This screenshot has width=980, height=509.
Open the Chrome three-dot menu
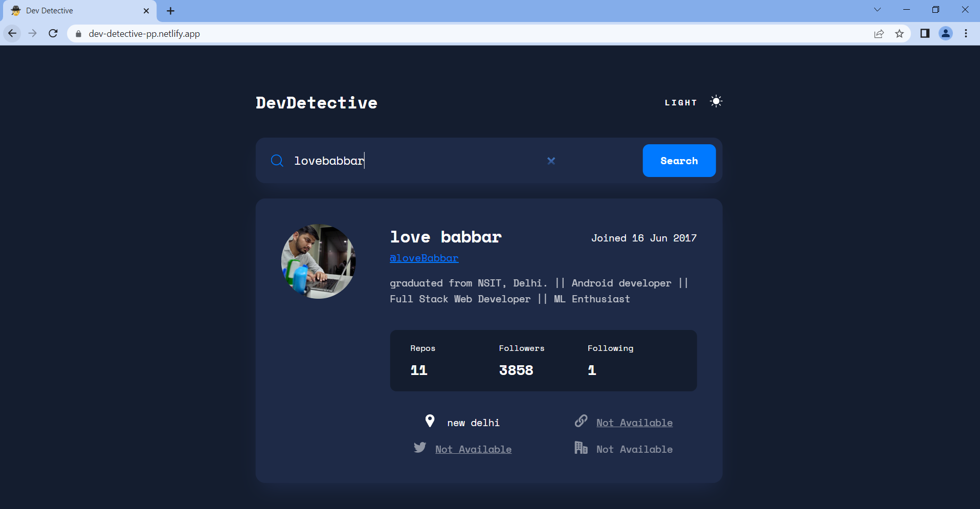966,33
